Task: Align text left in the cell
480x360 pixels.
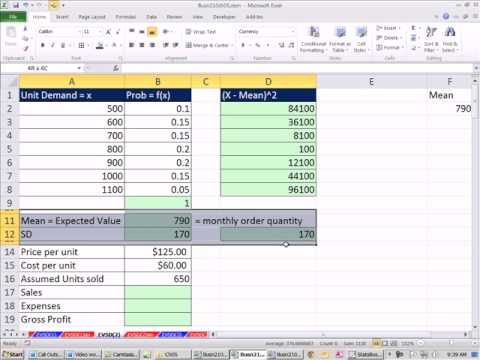Action: pyautogui.click(x=132, y=45)
